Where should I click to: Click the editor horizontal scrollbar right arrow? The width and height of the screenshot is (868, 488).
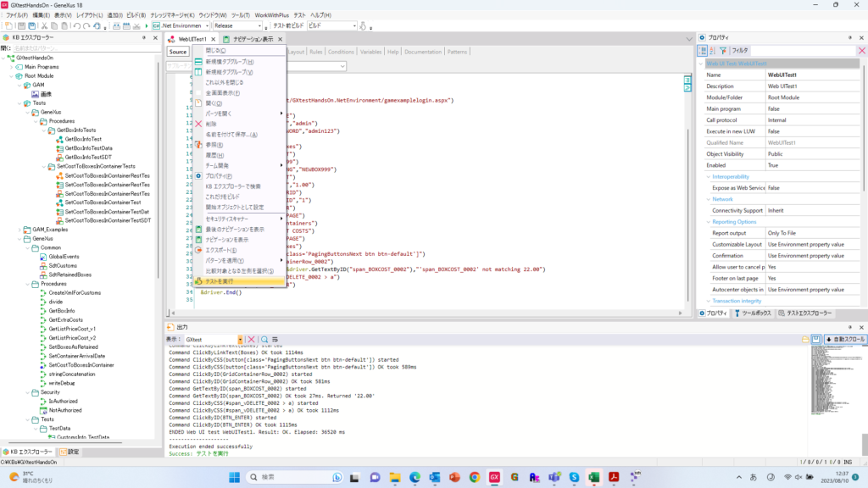[x=681, y=313]
